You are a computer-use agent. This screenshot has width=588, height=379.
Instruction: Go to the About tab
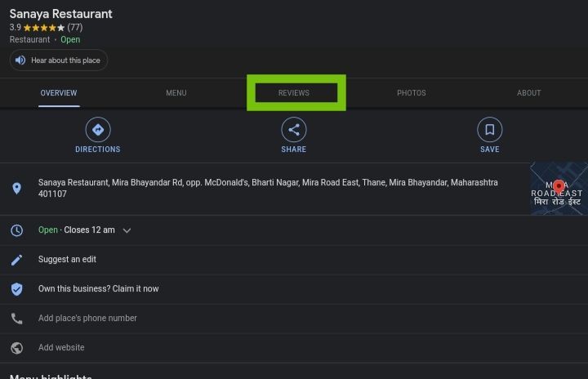[528, 93]
